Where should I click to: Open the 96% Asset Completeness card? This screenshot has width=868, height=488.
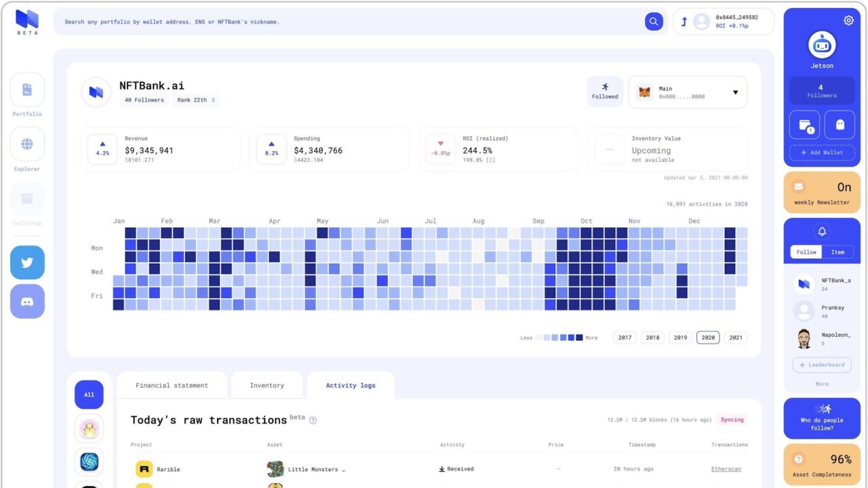click(822, 465)
